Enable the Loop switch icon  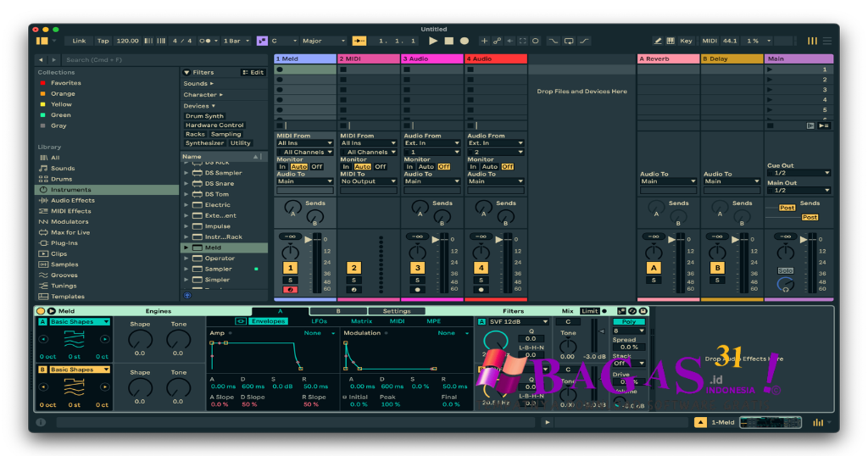[569, 41]
